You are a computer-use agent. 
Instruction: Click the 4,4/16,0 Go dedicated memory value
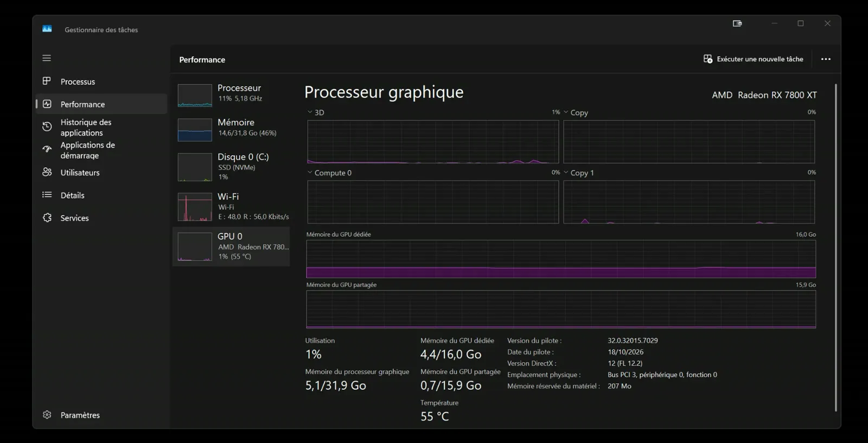(451, 355)
